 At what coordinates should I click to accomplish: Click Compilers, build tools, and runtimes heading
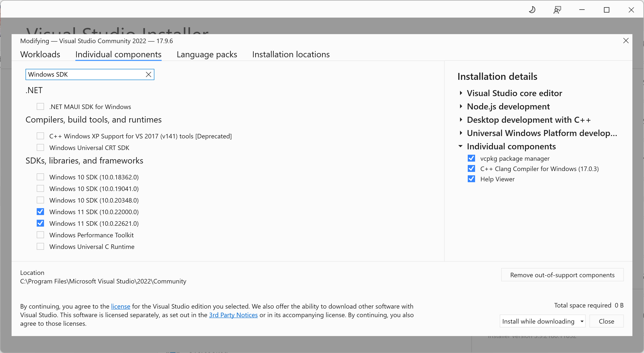[94, 120]
